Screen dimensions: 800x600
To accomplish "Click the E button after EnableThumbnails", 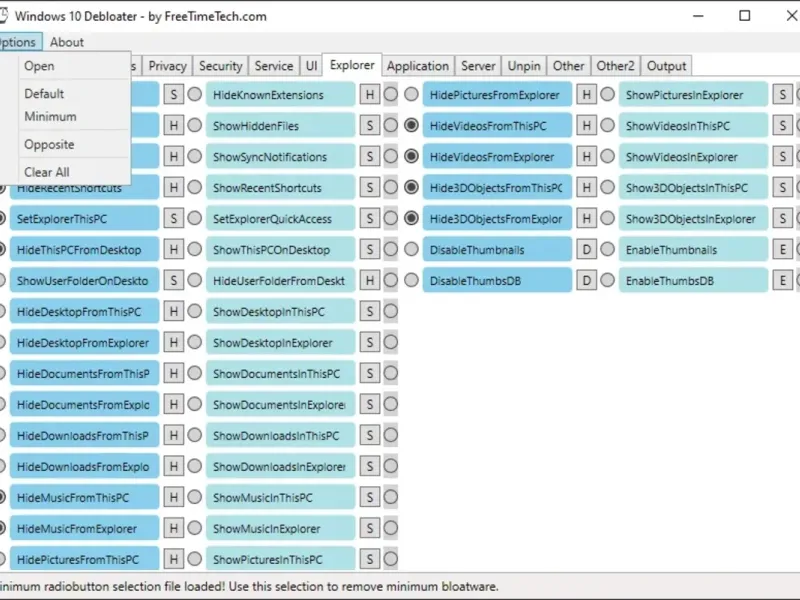I will (783, 249).
